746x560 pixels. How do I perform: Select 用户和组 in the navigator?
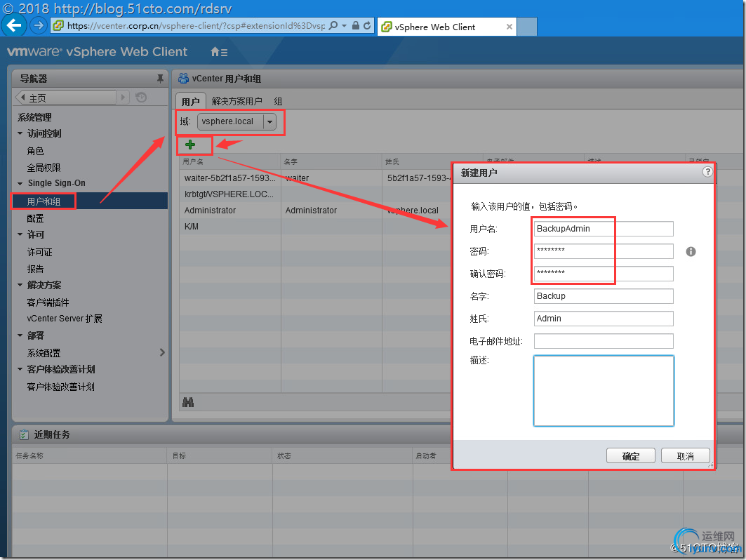(x=44, y=201)
